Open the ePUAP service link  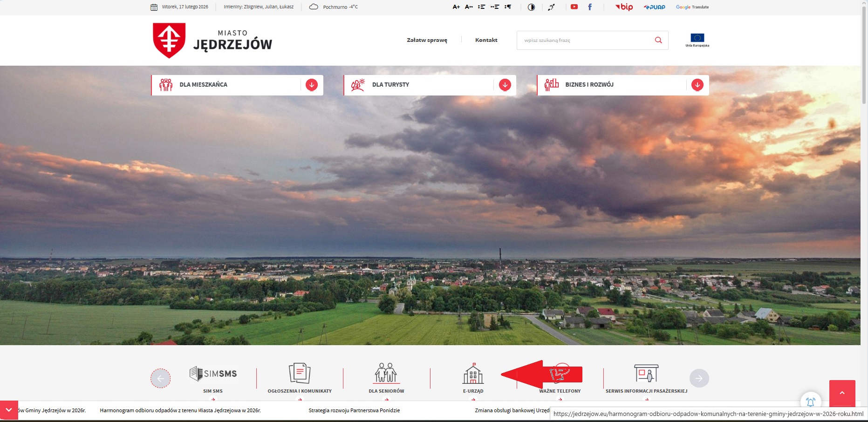(654, 7)
